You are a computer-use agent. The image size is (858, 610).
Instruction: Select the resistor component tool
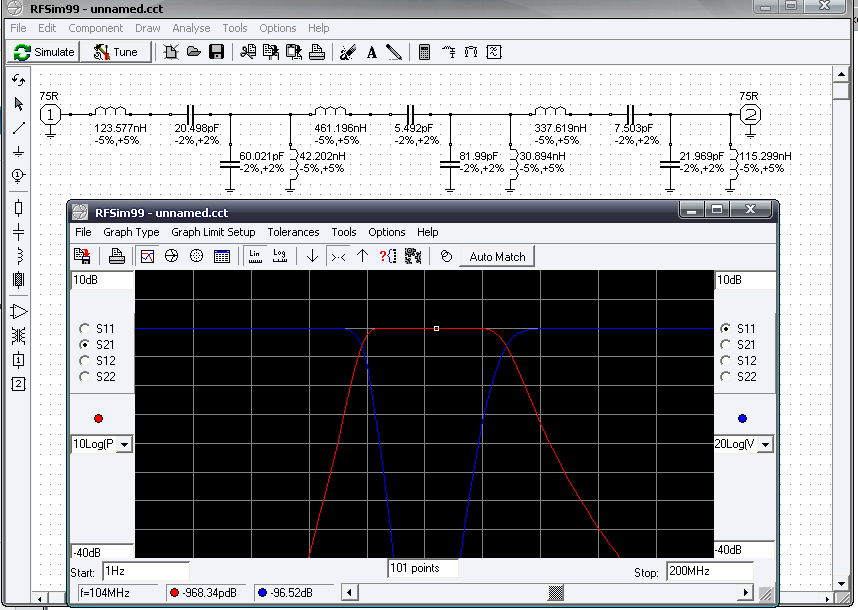point(18,208)
